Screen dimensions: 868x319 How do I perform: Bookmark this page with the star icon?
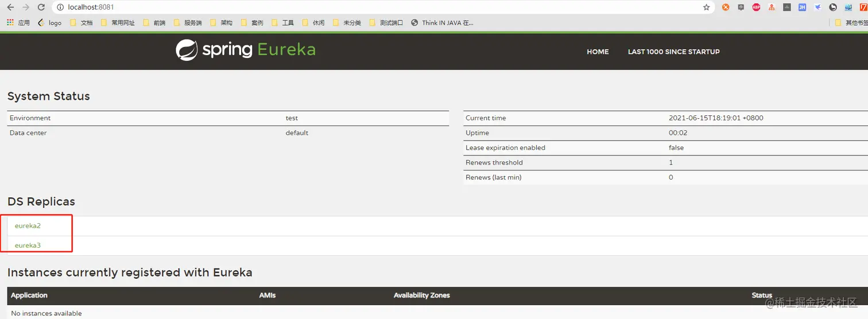tap(707, 7)
